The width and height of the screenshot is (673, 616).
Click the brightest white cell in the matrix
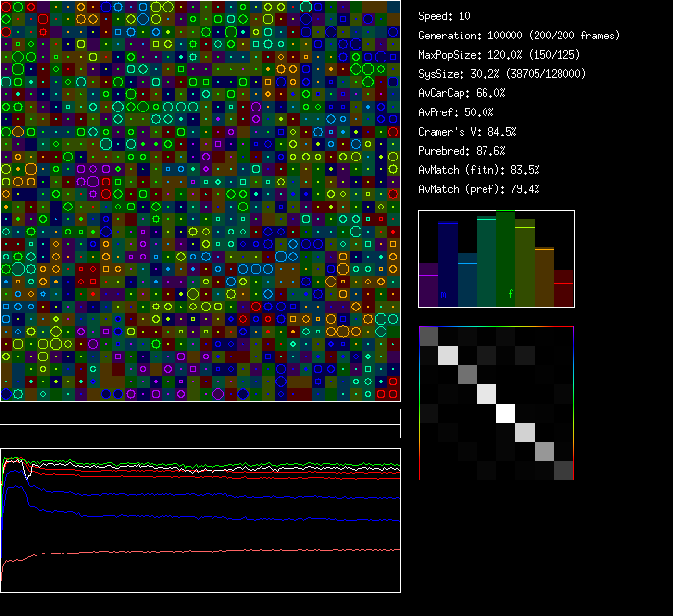(506, 413)
